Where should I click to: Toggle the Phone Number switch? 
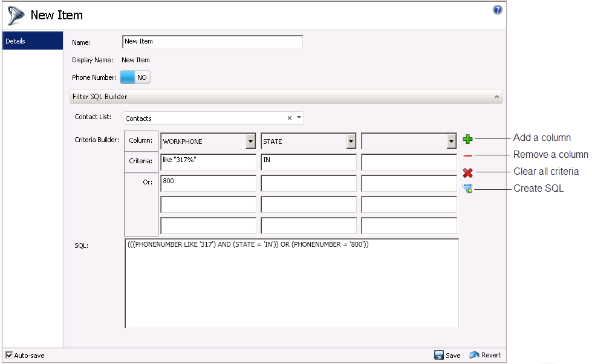pyautogui.click(x=135, y=77)
